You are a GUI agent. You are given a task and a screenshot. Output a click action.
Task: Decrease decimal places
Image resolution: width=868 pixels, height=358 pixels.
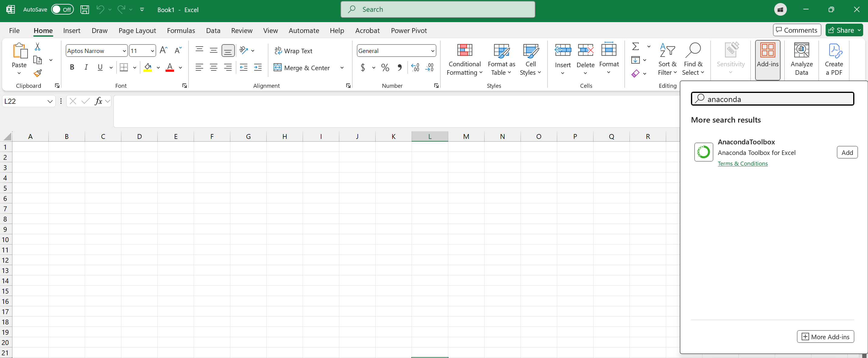click(429, 68)
